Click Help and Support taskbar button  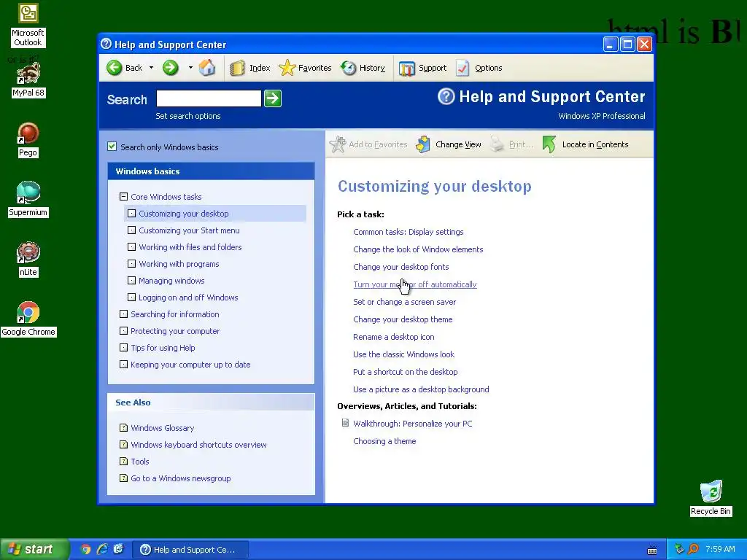click(190, 550)
